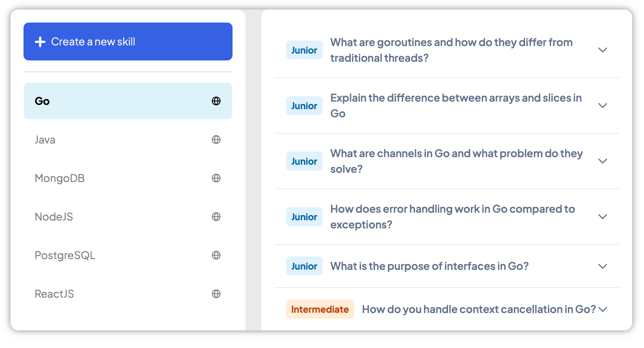Click the plus icon on Create skill

[x=40, y=42]
